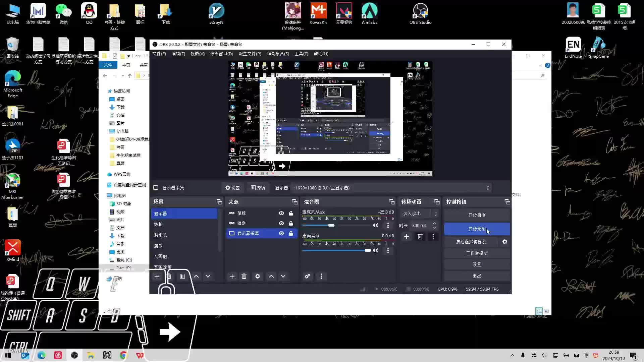Open 桌面音频 three-dot options menu
This screenshot has width=644, height=362.
(x=388, y=250)
